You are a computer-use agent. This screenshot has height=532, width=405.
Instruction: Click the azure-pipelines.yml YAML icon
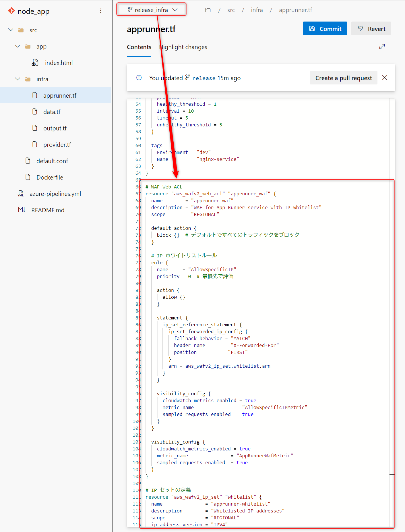click(21, 194)
